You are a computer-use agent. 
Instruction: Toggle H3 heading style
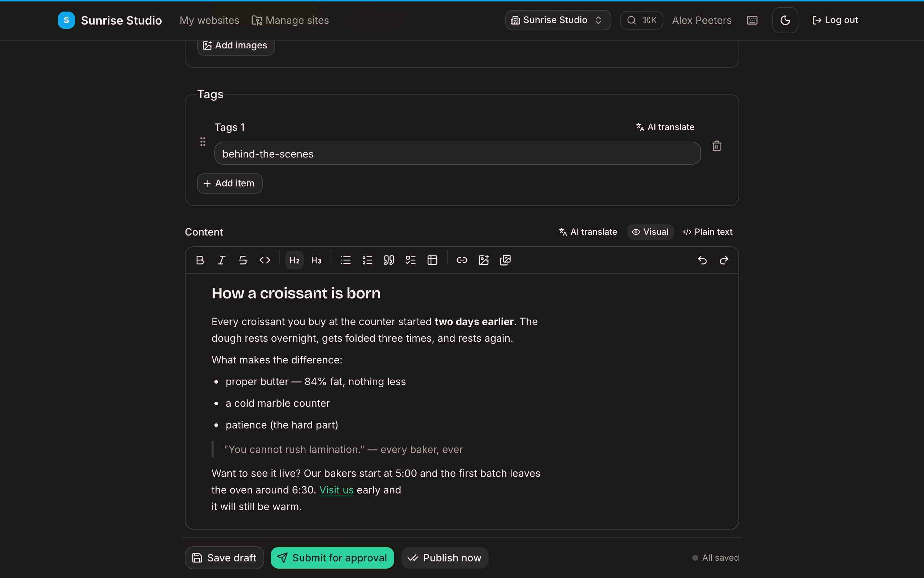(x=316, y=260)
